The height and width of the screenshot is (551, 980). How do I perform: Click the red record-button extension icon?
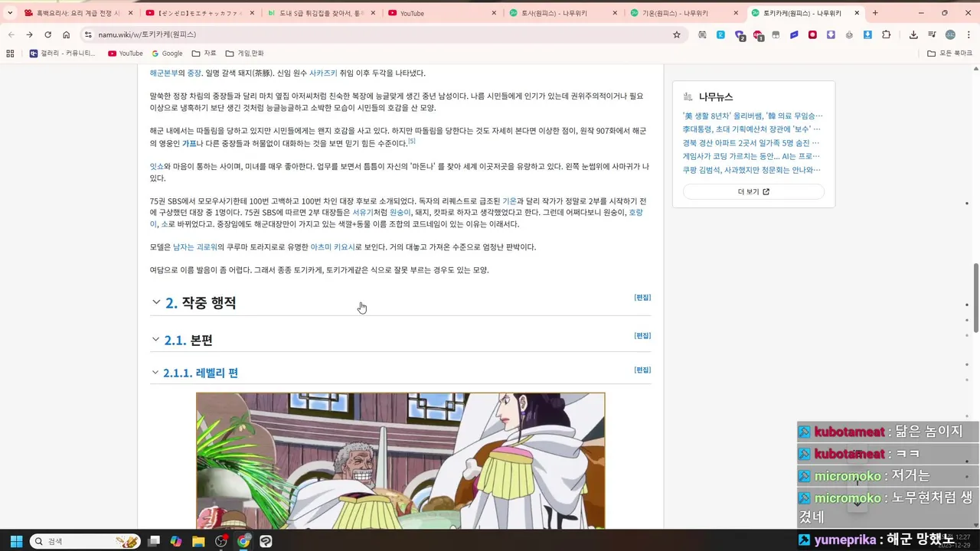(x=812, y=34)
